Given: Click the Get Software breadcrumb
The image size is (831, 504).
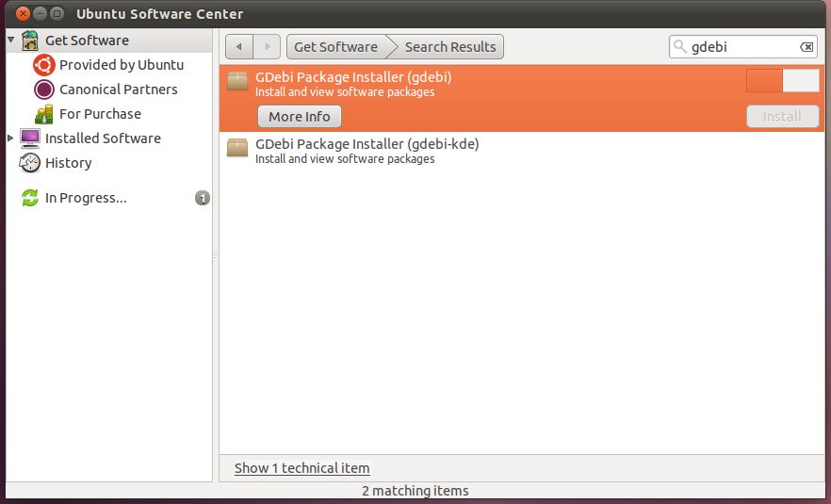Looking at the screenshot, I should pos(336,47).
